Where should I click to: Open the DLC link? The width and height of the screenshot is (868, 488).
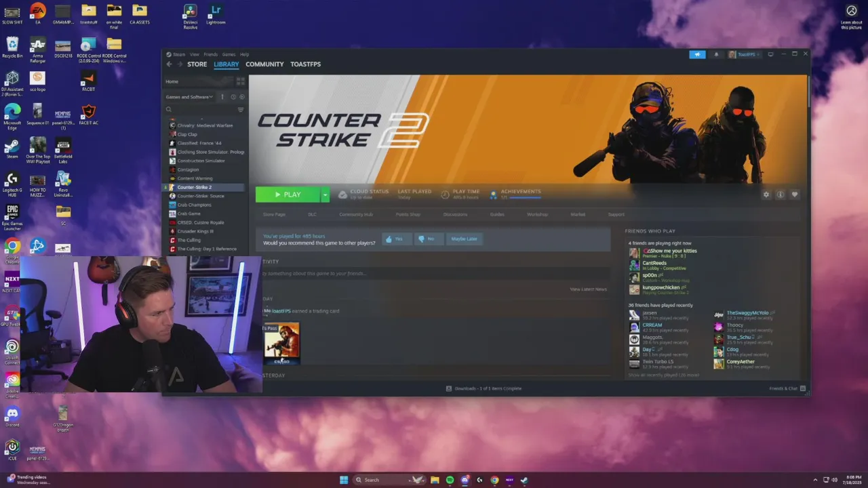[x=312, y=214]
